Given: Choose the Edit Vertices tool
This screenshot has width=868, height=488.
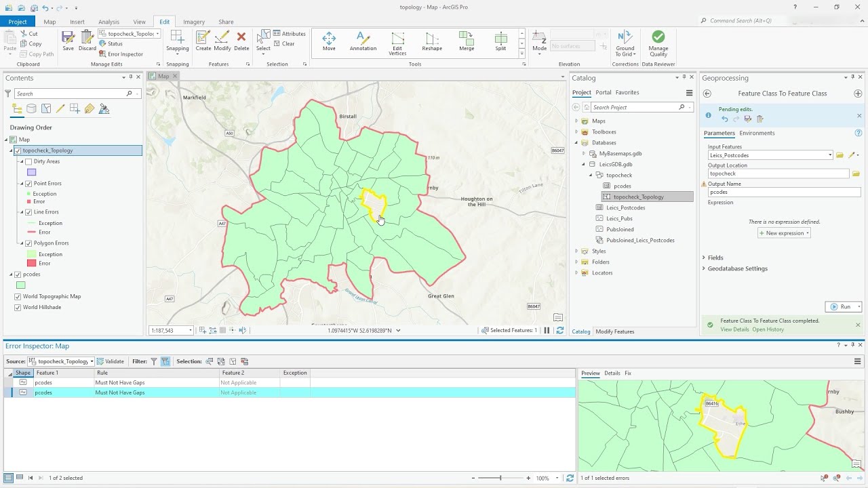Looking at the screenshot, I should coord(397,43).
